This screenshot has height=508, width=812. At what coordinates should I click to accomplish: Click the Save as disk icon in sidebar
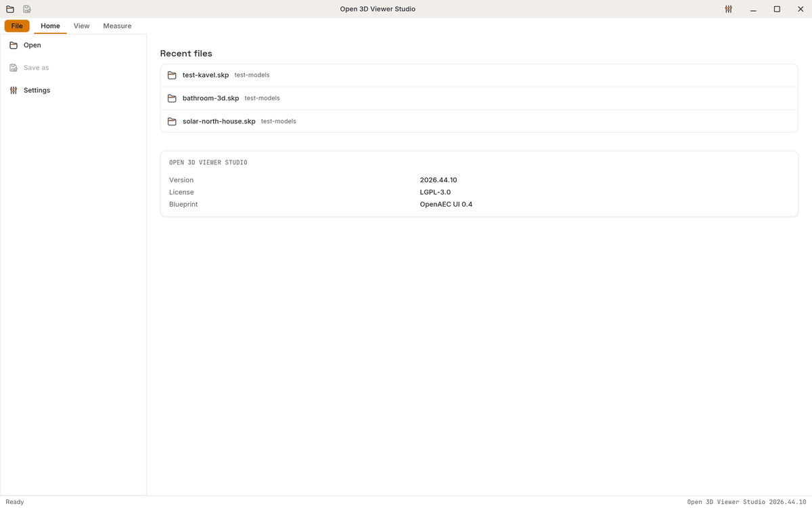[x=14, y=68]
